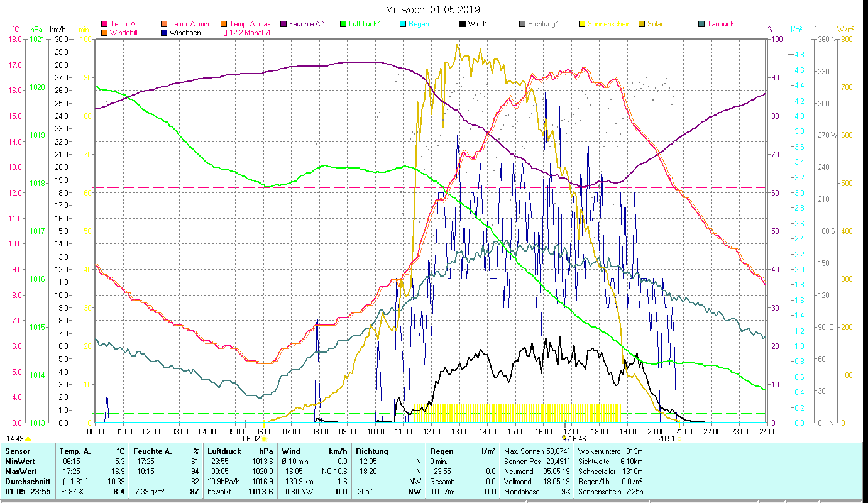
Task: Click the absolute humidity '7.39 g/m³'
Action: [x=150, y=491]
